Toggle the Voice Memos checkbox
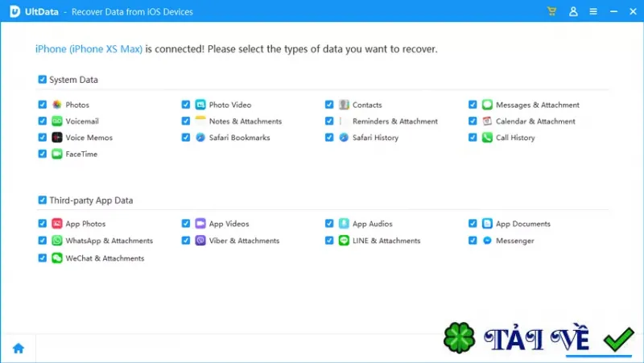 coord(43,137)
